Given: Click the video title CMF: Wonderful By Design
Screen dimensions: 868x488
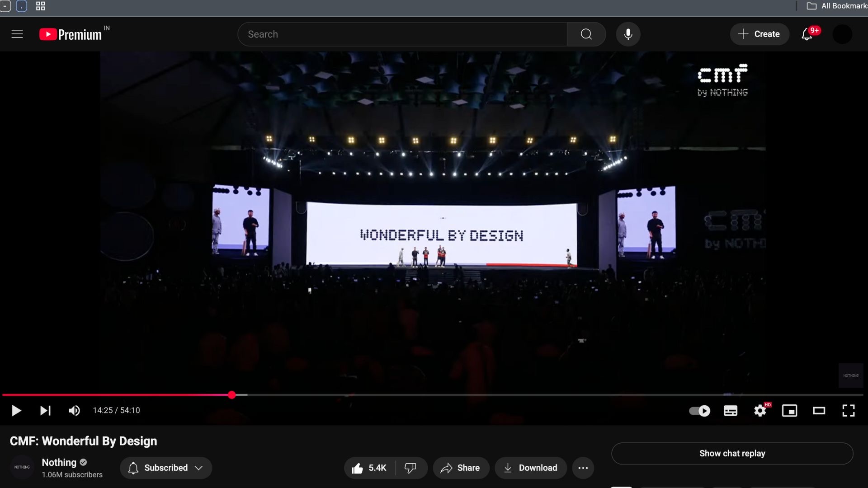Looking at the screenshot, I should click(84, 441).
